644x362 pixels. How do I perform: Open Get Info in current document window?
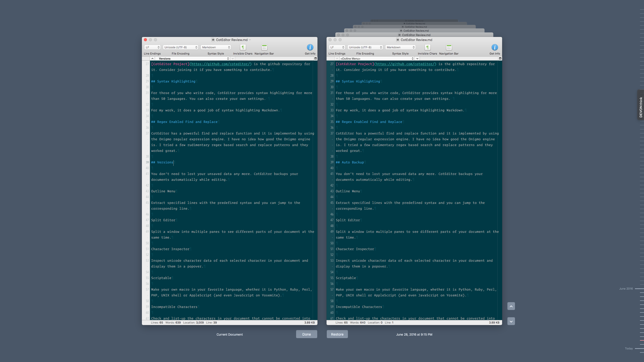[310, 47]
